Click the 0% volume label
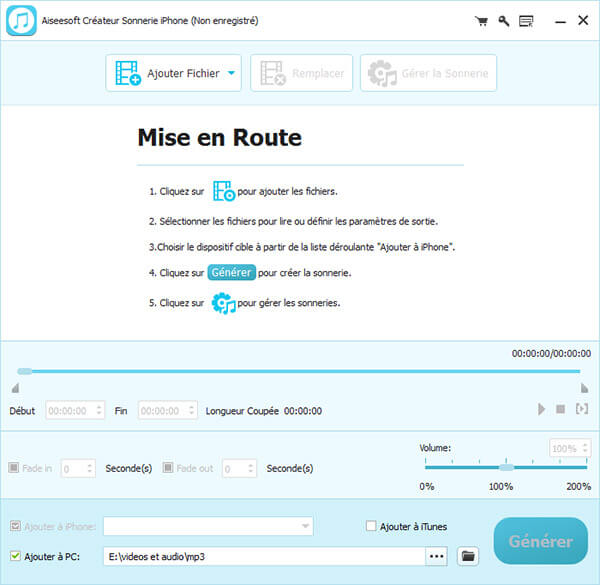This screenshot has width=600, height=585. coord(427,486)
